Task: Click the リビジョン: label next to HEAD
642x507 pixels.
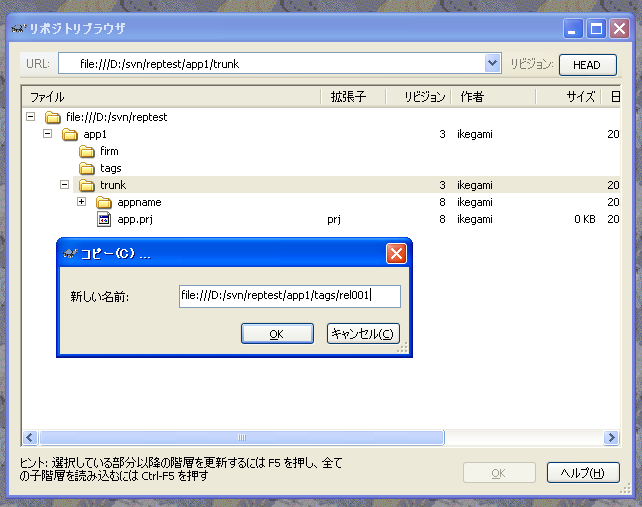Action: point(531,64)
